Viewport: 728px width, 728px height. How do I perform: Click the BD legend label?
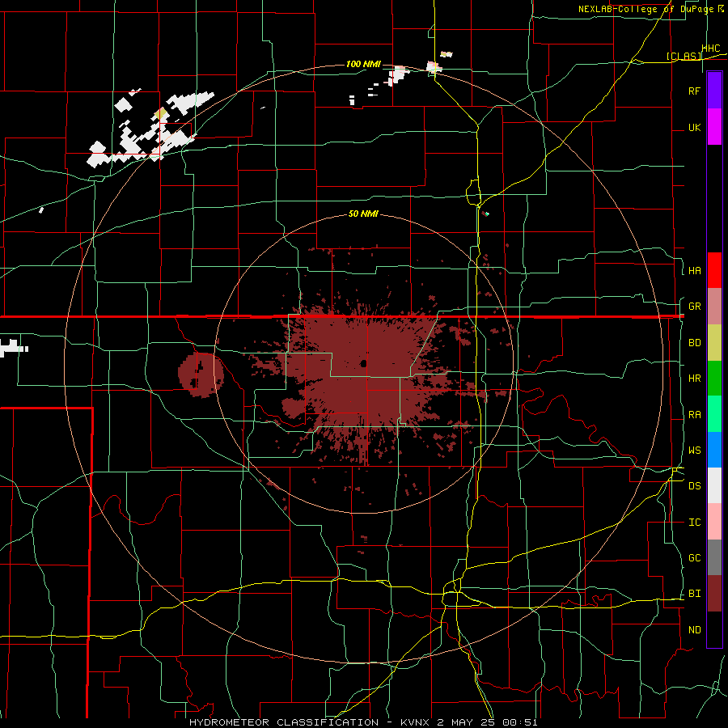pyautogui.click(x=694, y=343)
